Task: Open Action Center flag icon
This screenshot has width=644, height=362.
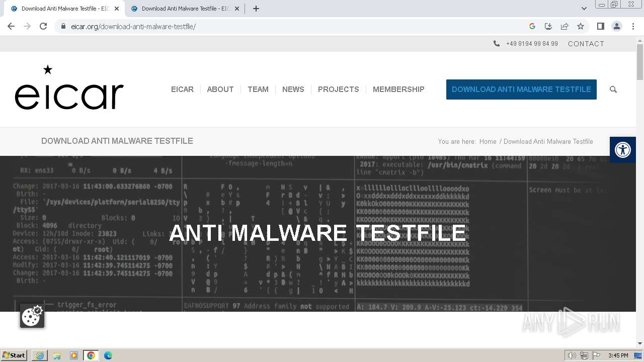Action: click(x=596, y=355)
